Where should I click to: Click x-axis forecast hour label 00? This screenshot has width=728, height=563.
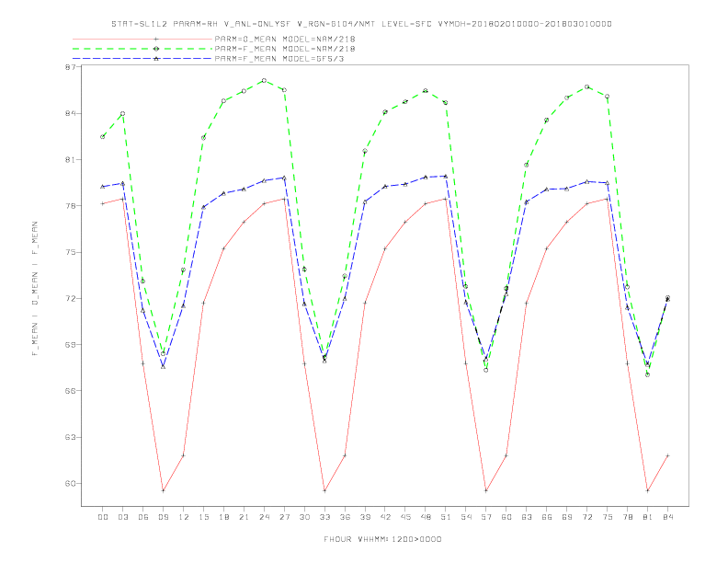pos(103,517)
